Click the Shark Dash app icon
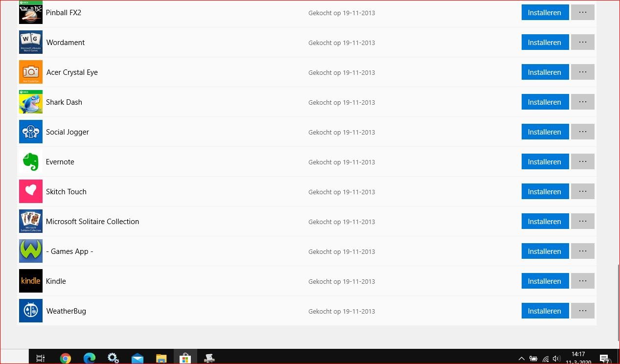 coord(31,102)
